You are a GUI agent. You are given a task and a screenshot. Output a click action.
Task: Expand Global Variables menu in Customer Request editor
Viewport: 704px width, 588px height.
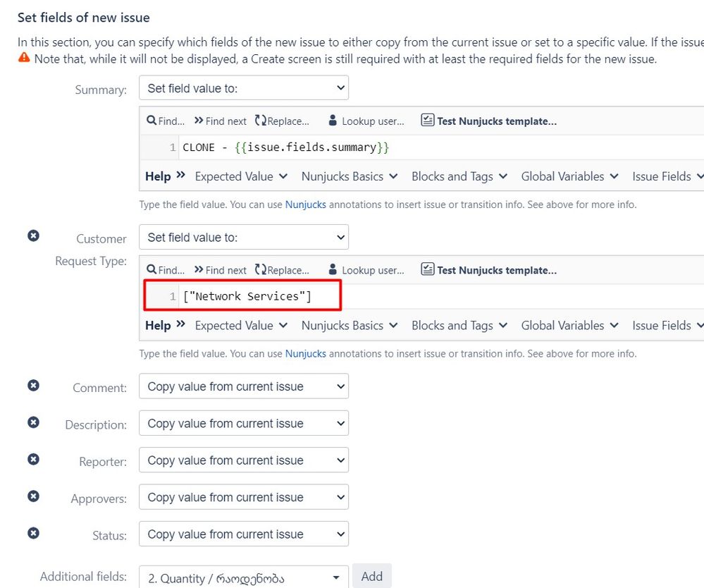click(x=570, y=326)
